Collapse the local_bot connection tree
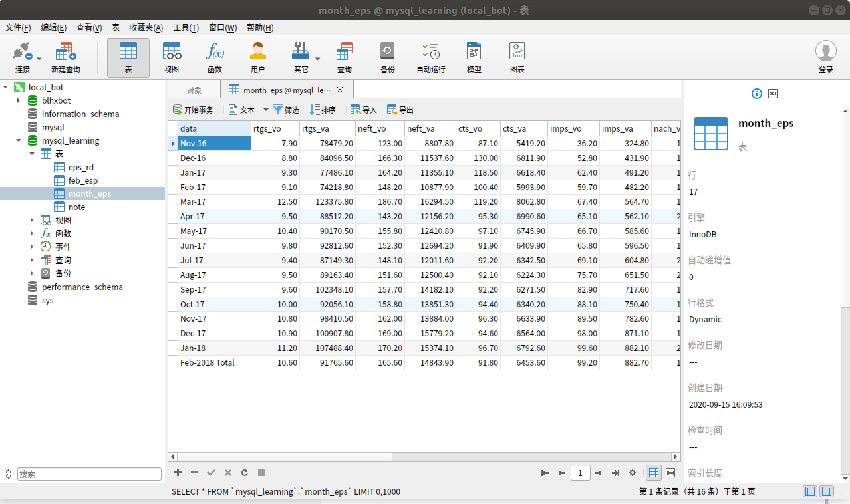 6,87
